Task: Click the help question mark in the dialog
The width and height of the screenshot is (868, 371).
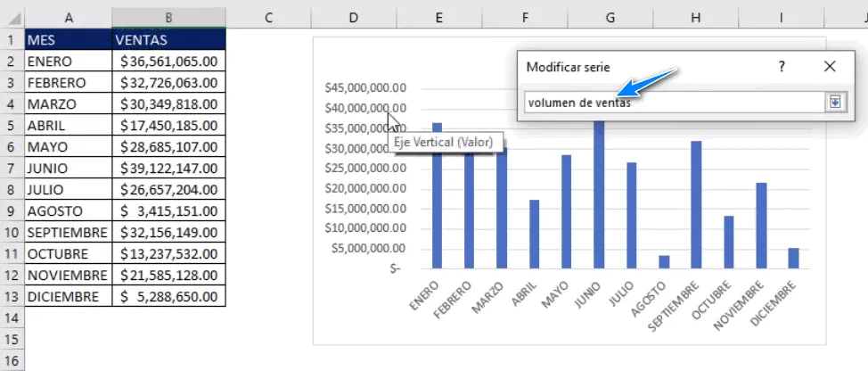Action: pos(782,67)
